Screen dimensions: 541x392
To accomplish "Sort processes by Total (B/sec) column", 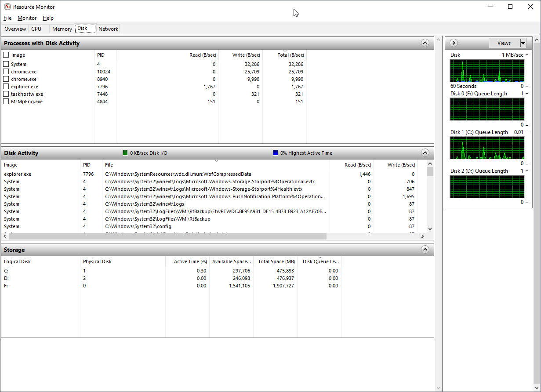I will (x=284, y=55).
